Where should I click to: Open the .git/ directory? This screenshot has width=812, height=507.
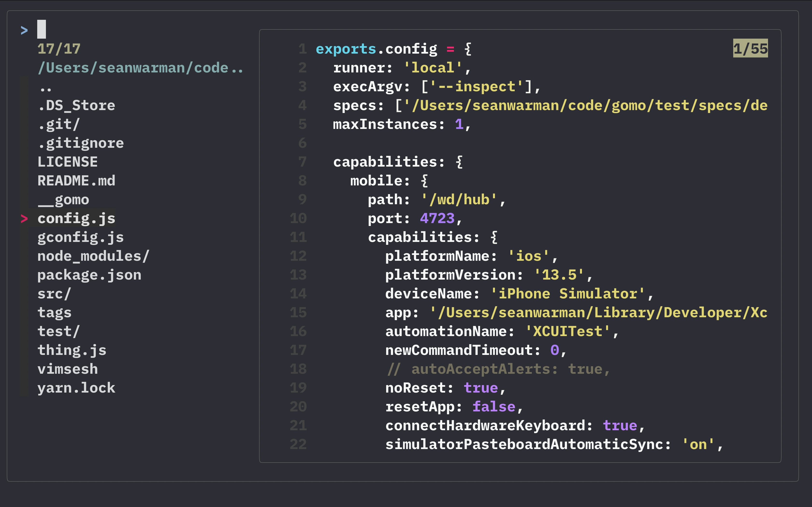[x=59, y=124]
